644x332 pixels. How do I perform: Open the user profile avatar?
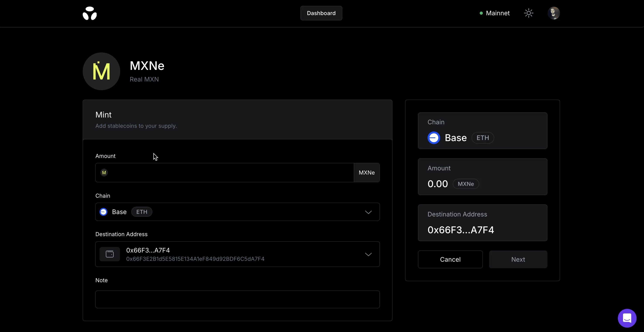(x=553, y=13)
